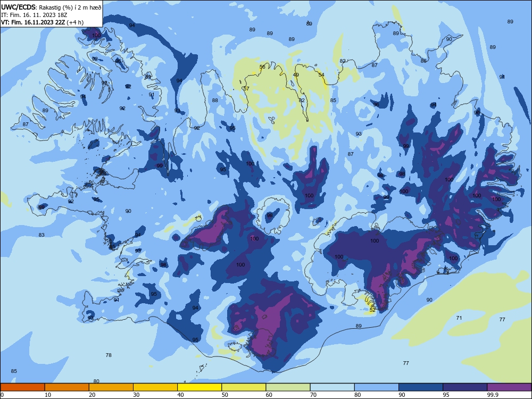532x399 pixels.
Task: Click the 'VT: Fim. 16.11.2023 22Z (+4 h)' line
Action: click(x=42, y=22)
